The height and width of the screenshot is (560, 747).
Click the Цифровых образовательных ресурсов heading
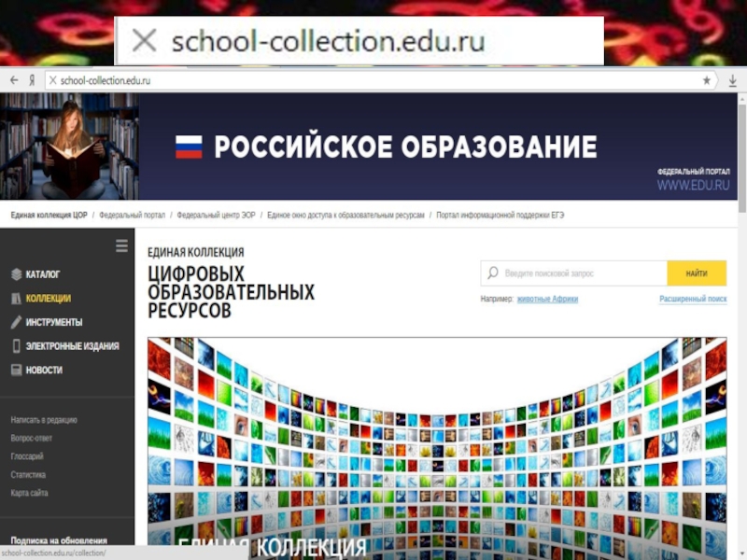click(x=231, y=292)
